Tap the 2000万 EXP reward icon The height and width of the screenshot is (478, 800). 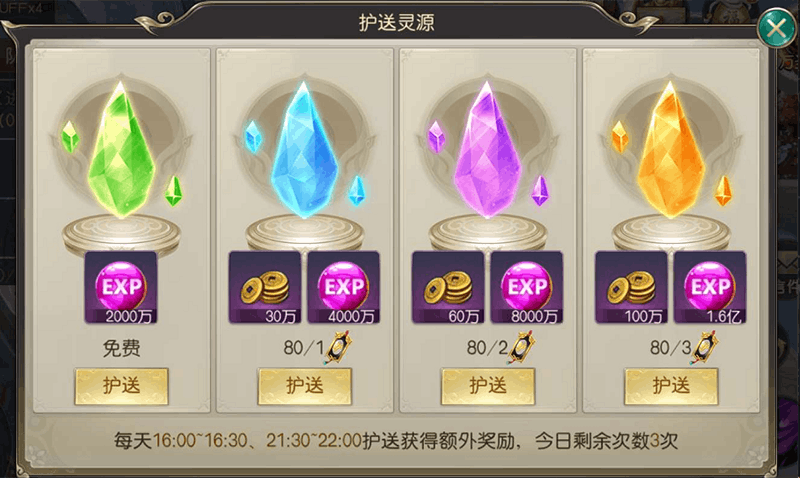121,287
